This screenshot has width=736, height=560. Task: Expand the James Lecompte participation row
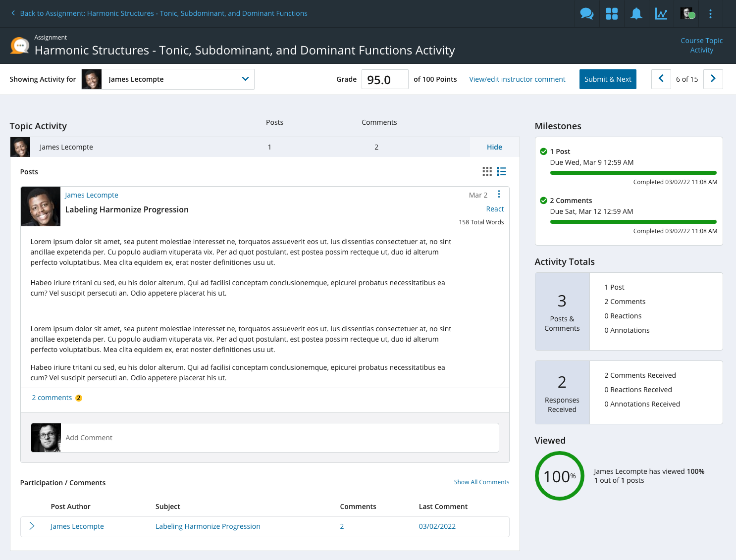[32, 526]
